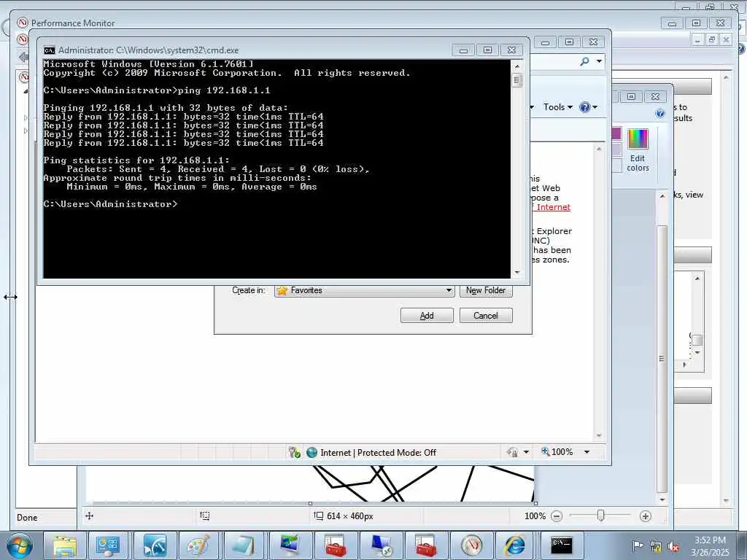This screenshot has width=747, height=560.
Task: Click the Paint selection size status icon
Action: pyautogui.click(x=205, y=516)
